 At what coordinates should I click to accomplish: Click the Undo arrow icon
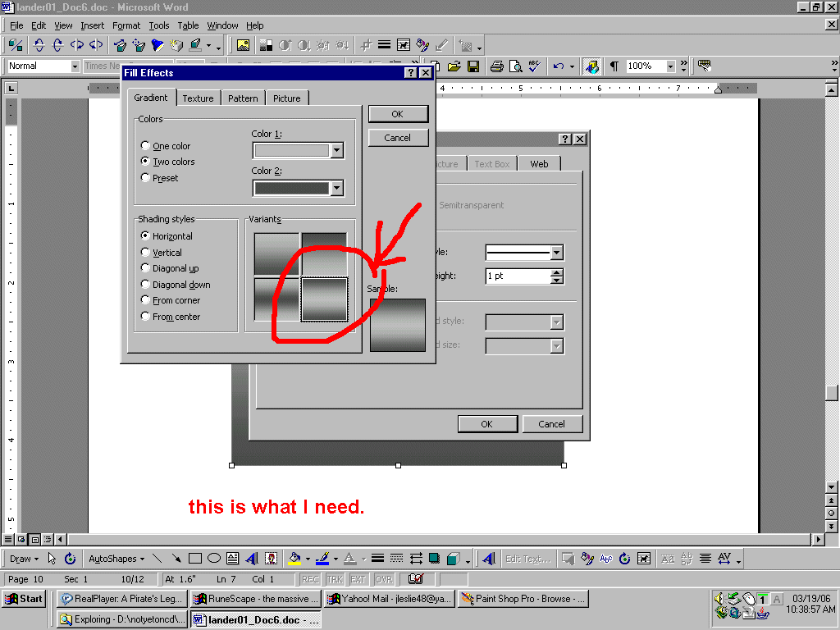[559, 66]
